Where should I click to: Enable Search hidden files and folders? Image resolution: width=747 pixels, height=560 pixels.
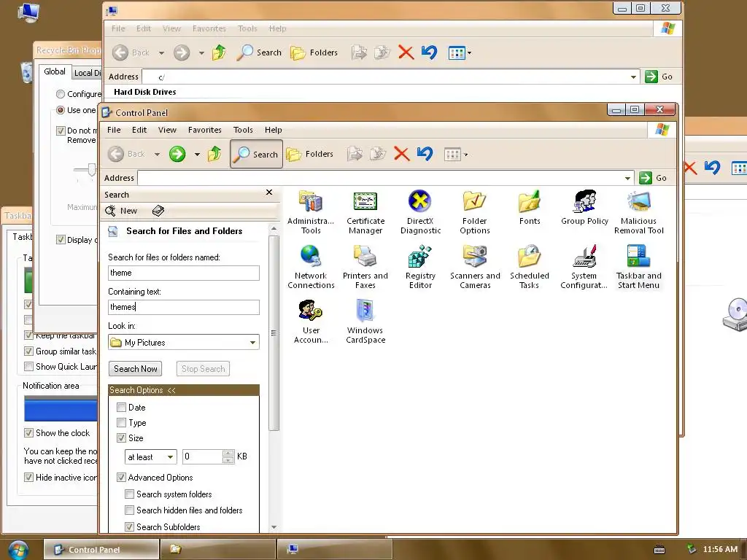tap(129, 510)
